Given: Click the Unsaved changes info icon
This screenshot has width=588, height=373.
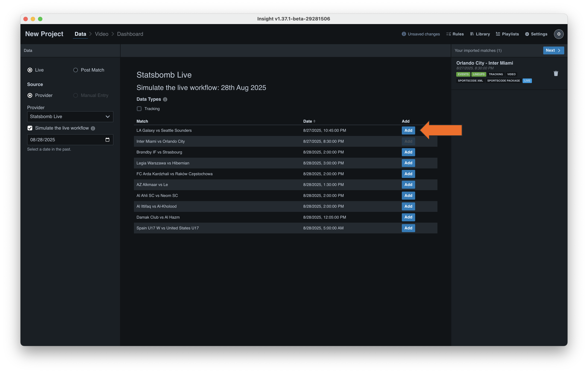Looking at the screenshot, I should (404, 34).
